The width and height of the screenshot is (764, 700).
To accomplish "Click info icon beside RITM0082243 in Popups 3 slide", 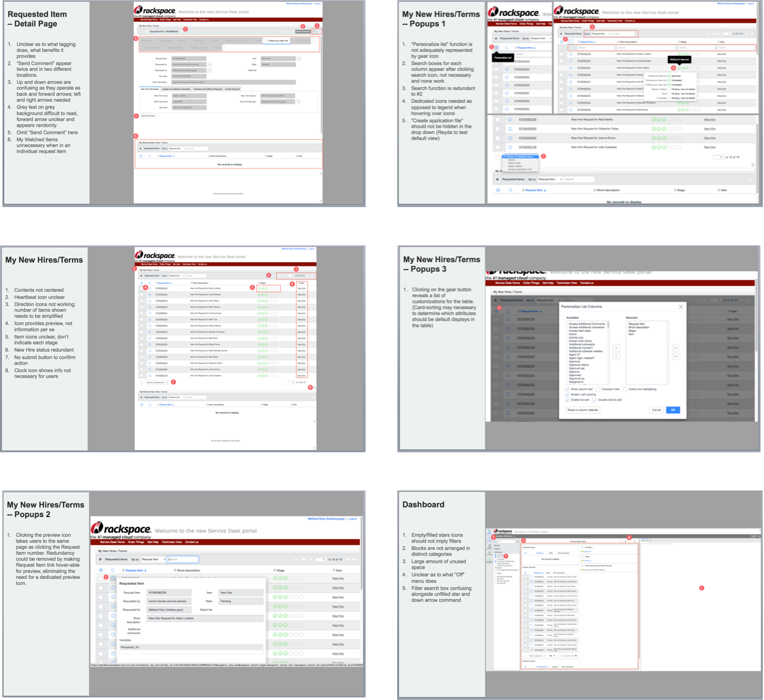I will (508, 329).
